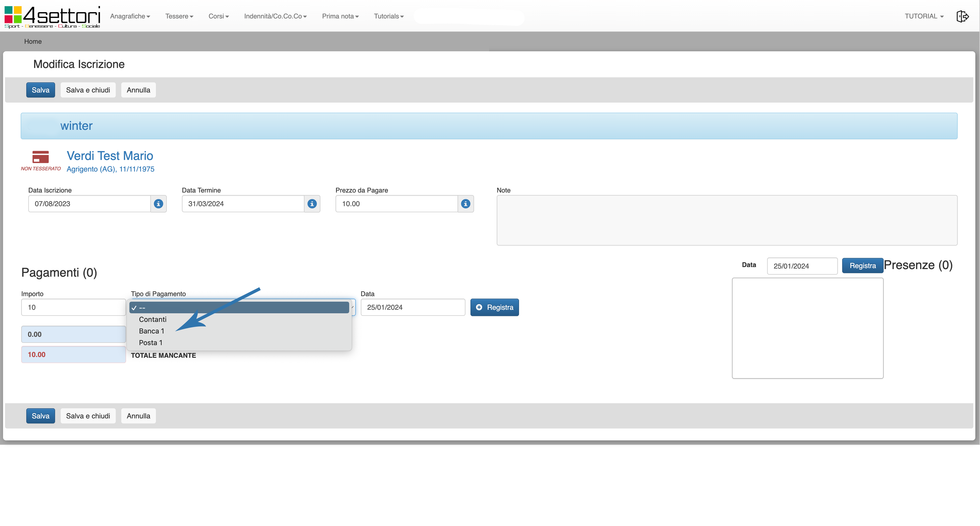Click the Home breadcrumb link
The height and width of the screenshot is (526, 980).
(33, 42)
